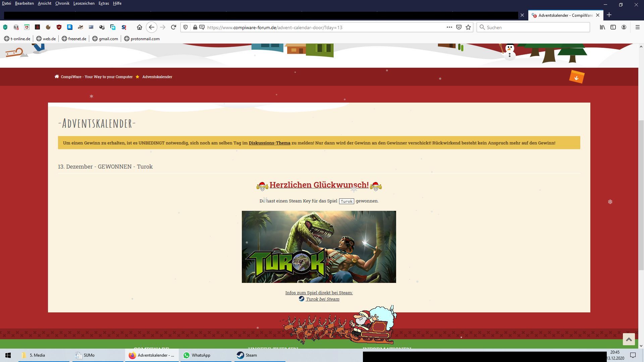
Task: Open the Bearbeiten menu
Action: pos(24,3)
